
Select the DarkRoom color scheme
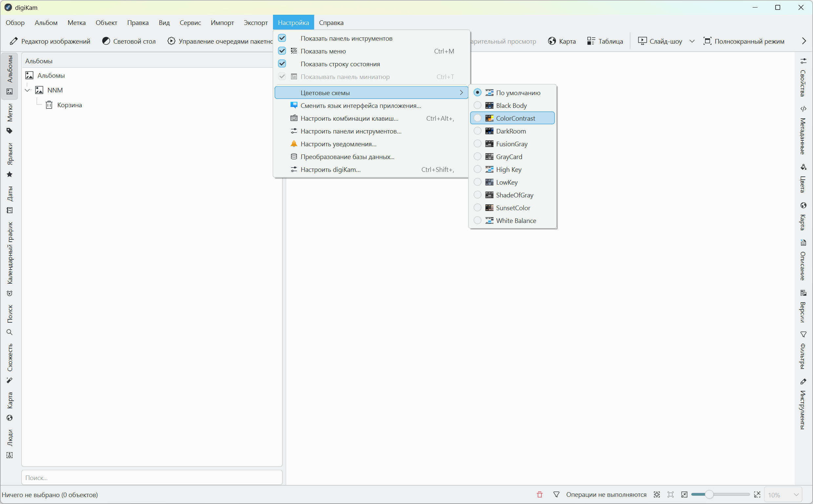[x=512, y=131]
